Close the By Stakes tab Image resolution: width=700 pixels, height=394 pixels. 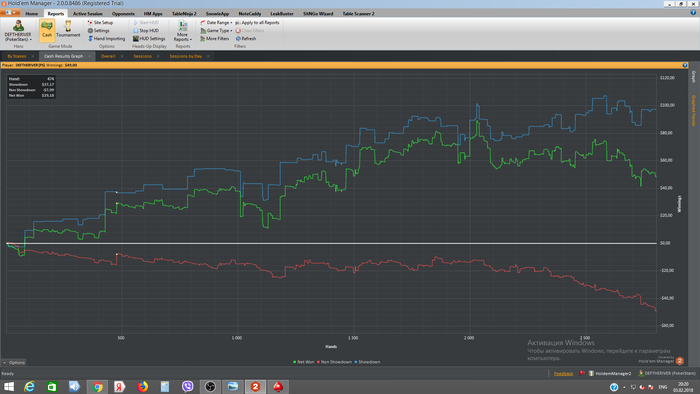tap(33, 56)
